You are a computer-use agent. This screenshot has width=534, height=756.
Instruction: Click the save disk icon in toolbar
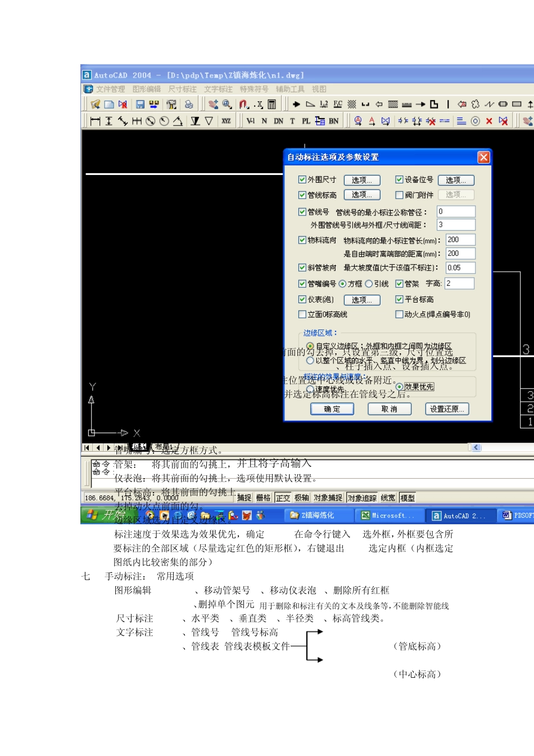click(141, 105)
